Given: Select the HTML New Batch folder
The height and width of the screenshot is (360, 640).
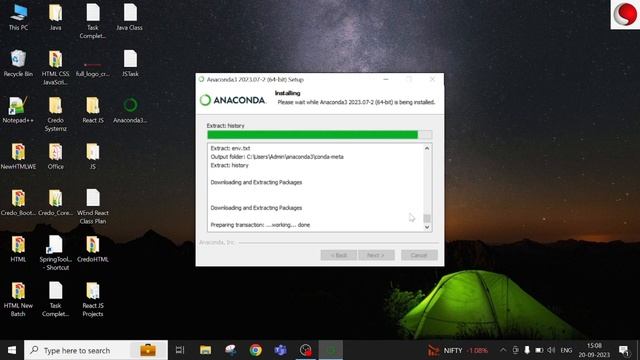Looking at the screenshot, I should point(18,299).
